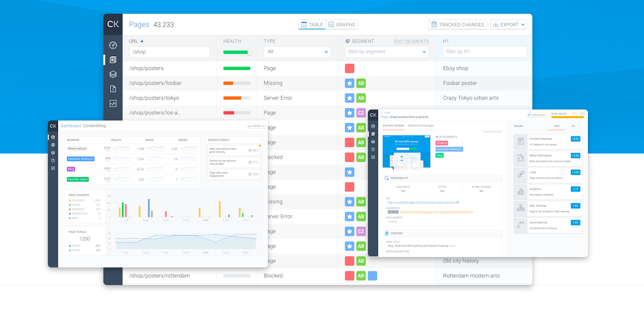Expand the filter by segment dropdown

point(387,52)
